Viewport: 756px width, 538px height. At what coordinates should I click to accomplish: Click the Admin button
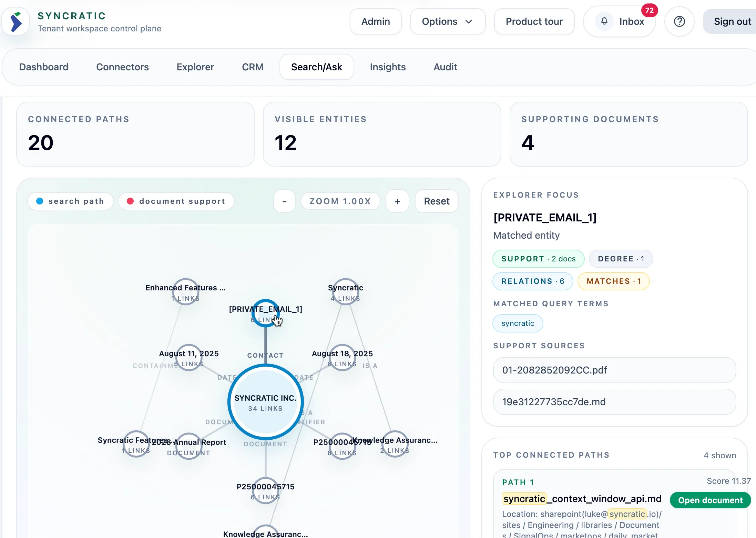(x=376, y=21)
